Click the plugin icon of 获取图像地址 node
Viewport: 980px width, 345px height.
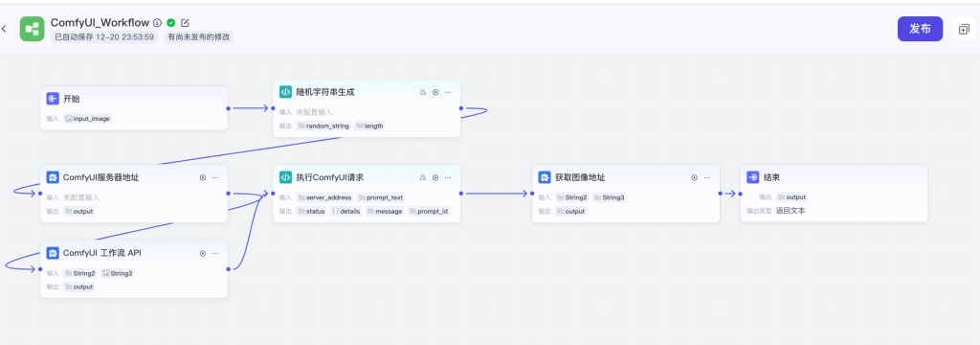(545, 177)
